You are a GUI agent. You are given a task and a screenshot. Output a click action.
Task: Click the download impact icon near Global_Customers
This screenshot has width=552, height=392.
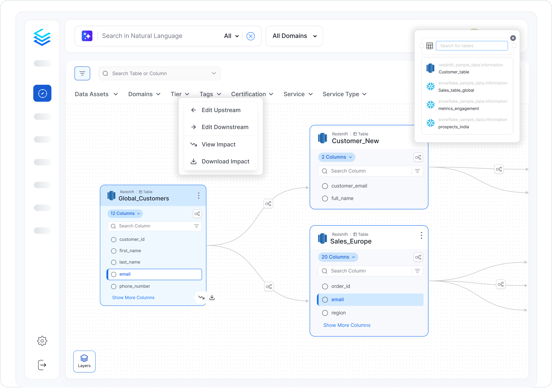pyautogui.click(x=212, y=297)
